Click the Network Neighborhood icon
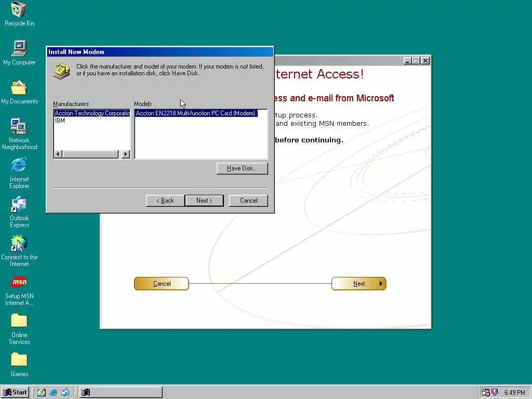This screenshot has height=399, width=532. (19, 127)
